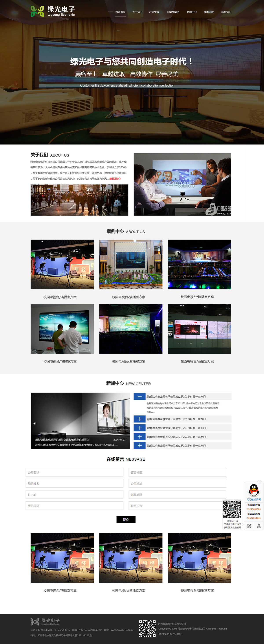This screenshot has width=264, height=644.
Task: Open the top-left studio case thumbnail in 案例中心
Action: (x=62, y=264)
